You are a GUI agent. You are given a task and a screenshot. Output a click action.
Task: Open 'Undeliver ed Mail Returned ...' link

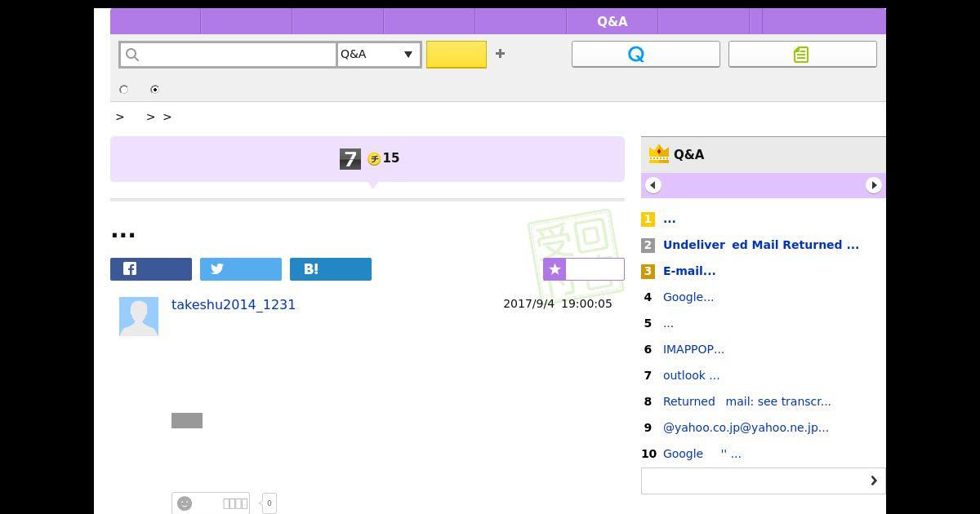[761, 245]
